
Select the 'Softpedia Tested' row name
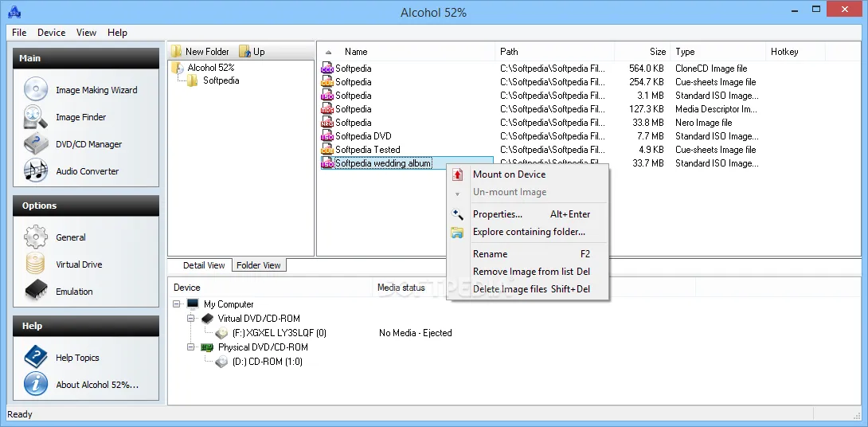(x=368, y=150)
